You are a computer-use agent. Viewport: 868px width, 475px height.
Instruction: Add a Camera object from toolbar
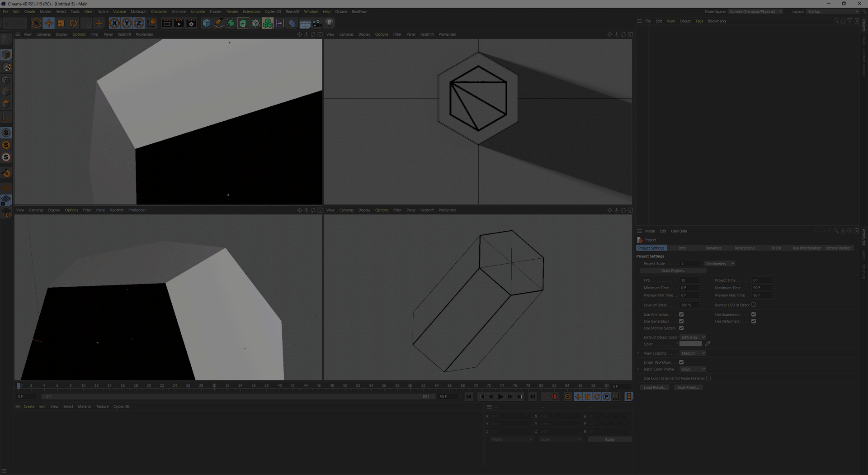317,23
